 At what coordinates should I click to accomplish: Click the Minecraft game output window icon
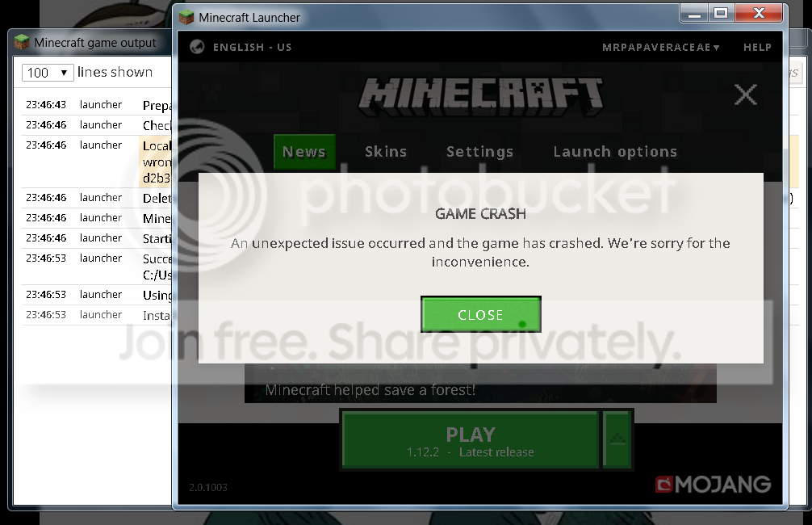[22, 42]
